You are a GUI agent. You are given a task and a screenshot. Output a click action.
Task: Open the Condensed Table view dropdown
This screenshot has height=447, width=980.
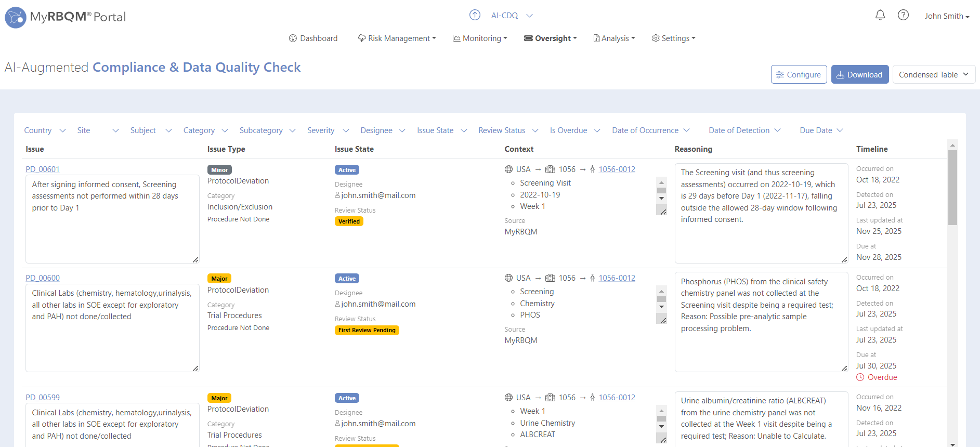934,74
